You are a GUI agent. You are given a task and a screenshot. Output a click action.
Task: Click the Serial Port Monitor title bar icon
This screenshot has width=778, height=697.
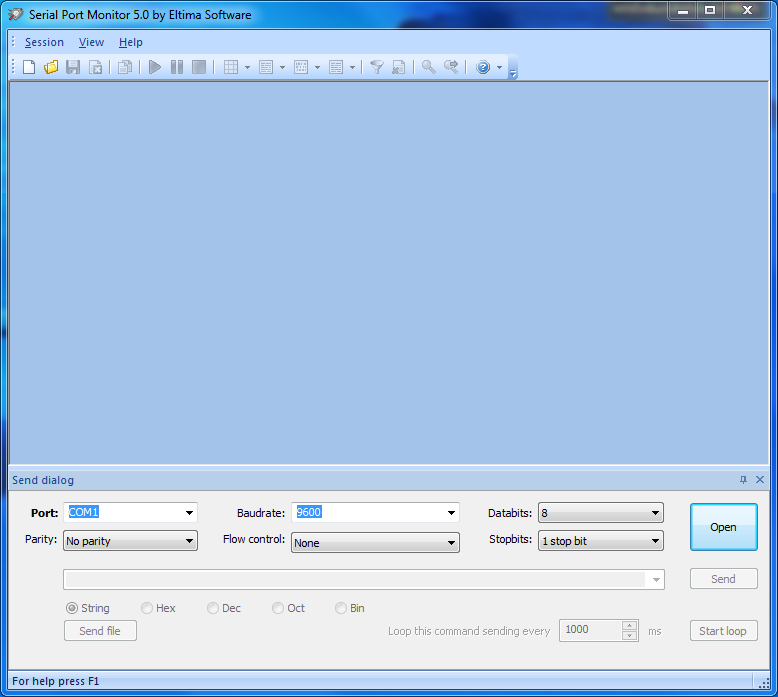click(15, 14)
